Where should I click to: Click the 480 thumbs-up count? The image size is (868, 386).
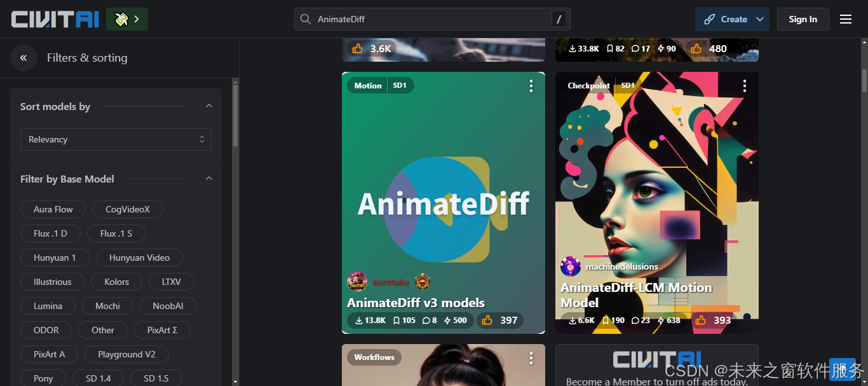(x=709, y=48)
